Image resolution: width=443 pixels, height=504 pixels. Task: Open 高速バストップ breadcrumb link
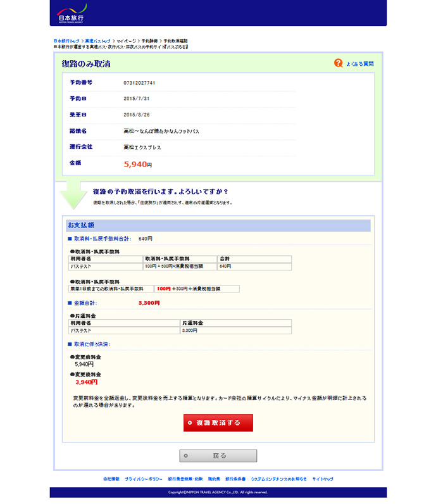[x=98, y=41]
